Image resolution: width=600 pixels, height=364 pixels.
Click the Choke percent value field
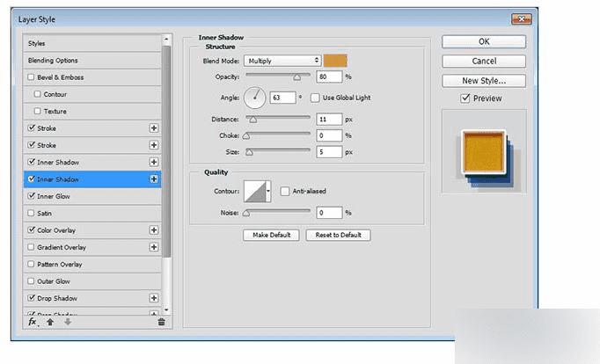point(329,135)
